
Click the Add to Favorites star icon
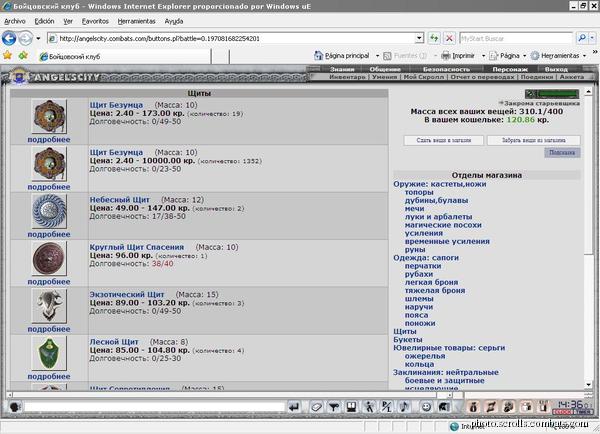coord(23,55)
